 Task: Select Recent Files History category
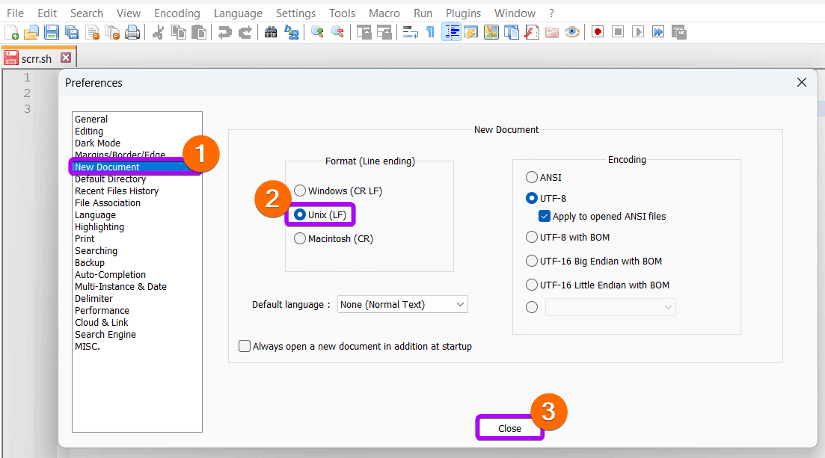pyautogui.click(x=116, y=191)
